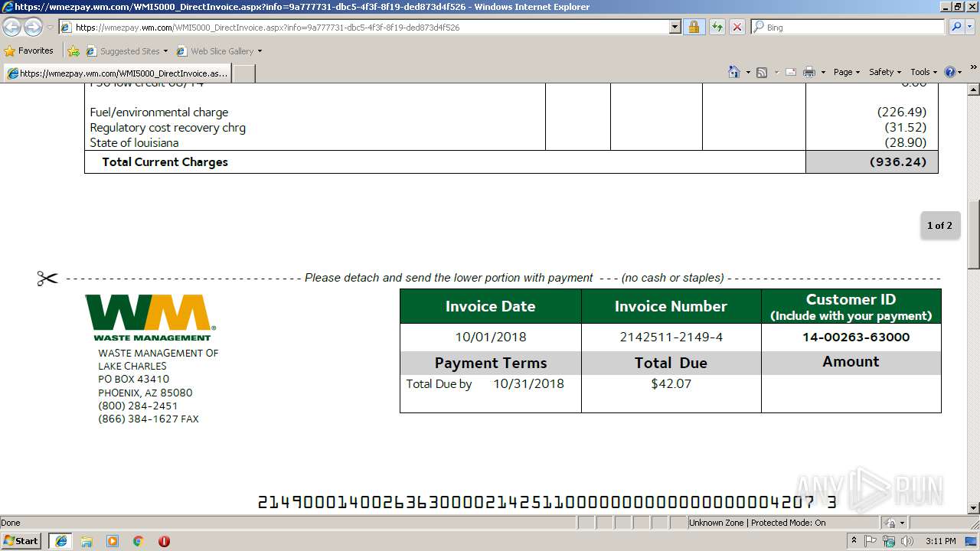Open the Windows Start menu

click(x=21, y=540)
